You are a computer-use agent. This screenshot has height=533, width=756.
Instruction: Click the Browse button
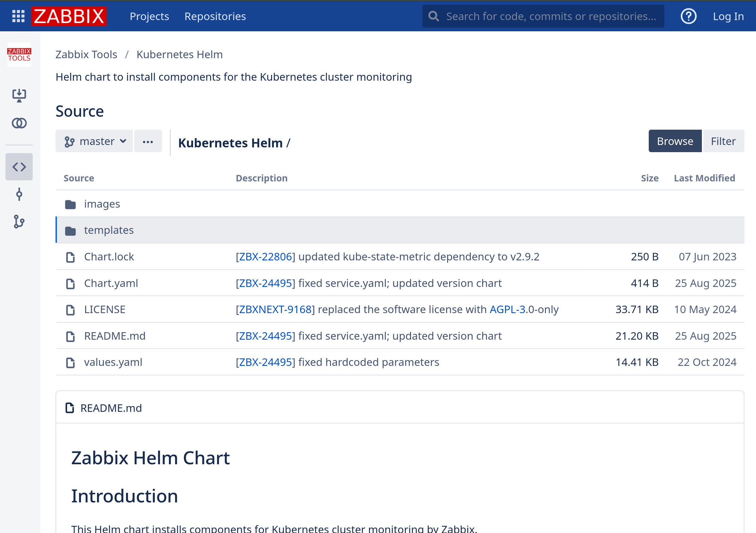(x=675, y=141)
